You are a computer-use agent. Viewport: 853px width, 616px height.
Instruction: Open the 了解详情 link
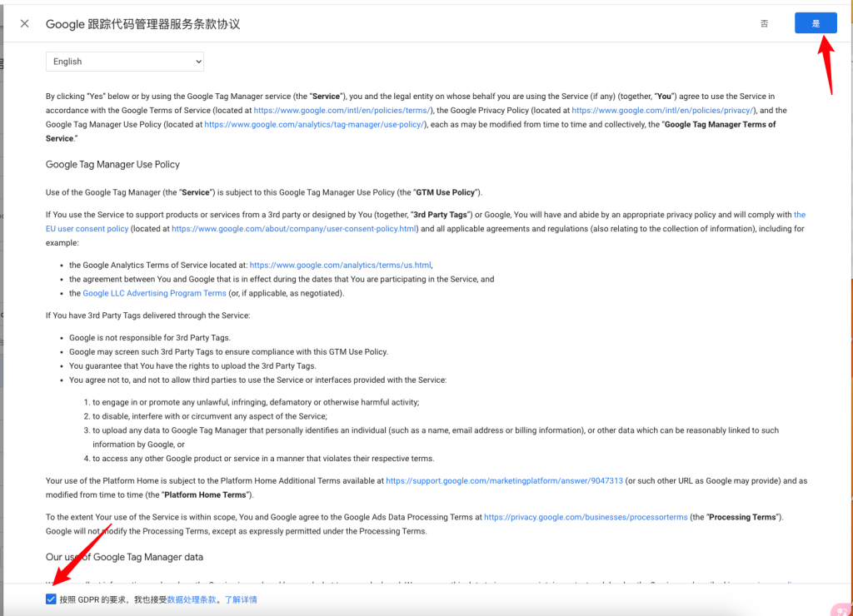241,599
